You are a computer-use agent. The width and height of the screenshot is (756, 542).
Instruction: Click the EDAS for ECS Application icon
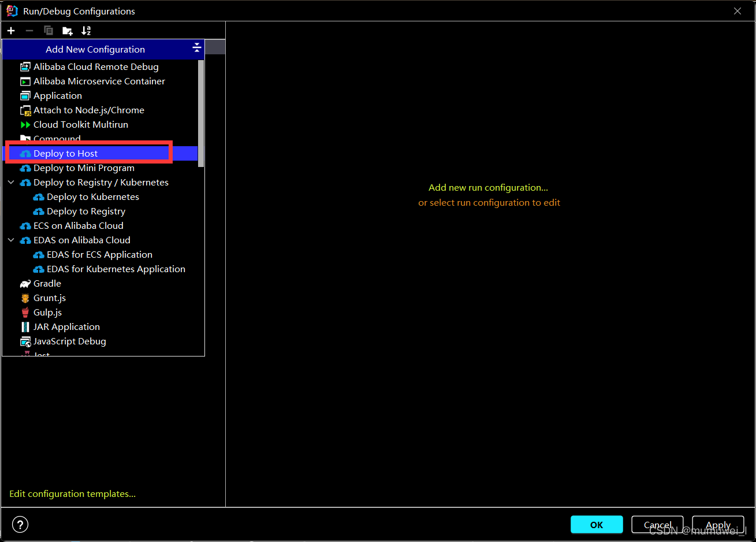coord(39,255)
